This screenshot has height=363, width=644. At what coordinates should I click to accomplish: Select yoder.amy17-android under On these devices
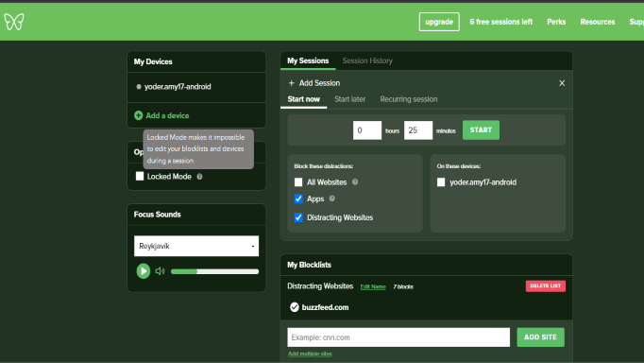pyautogui.click(x=441, y=182)
